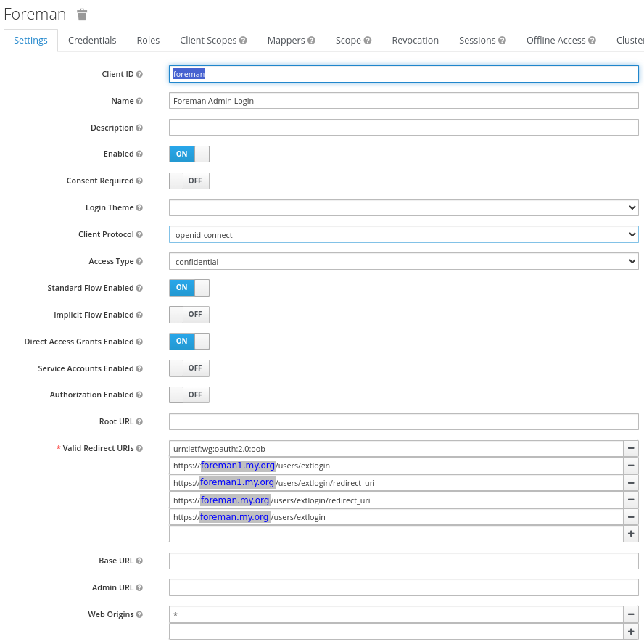Show help icon for Admin URL

pos(139,587)
